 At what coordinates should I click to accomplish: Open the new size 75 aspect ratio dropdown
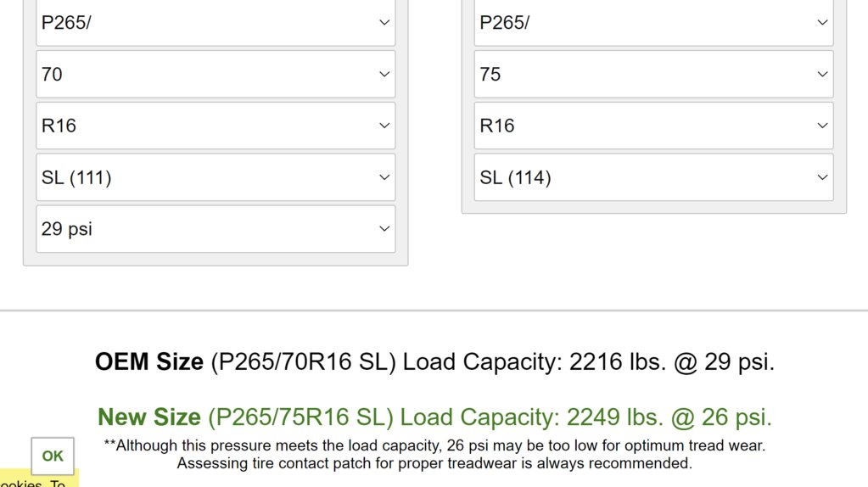pos(654,74)
